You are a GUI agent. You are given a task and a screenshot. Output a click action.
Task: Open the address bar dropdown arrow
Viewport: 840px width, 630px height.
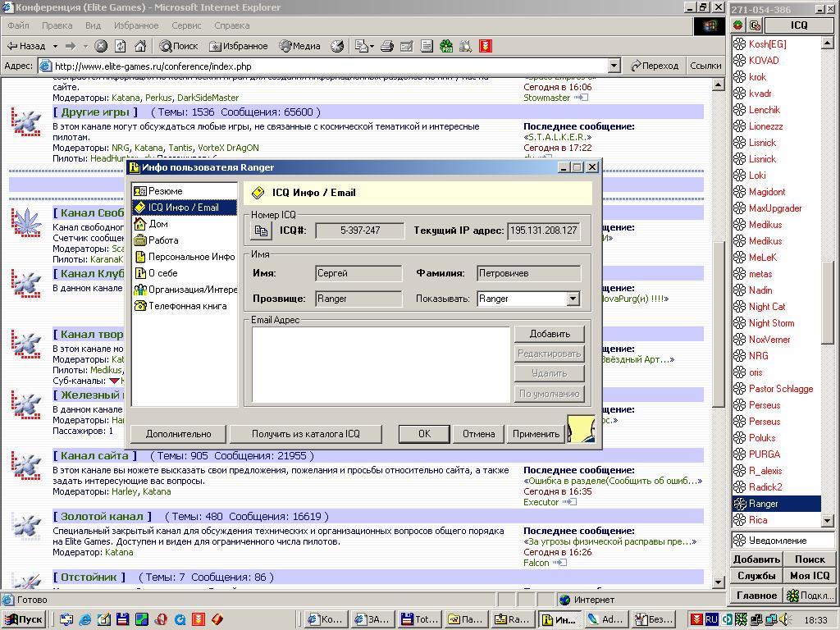pos(614,66)
